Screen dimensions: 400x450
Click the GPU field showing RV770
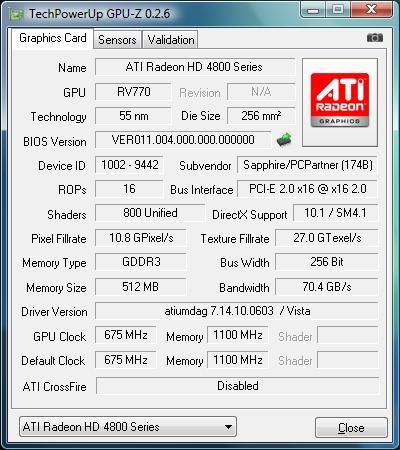click(133, 92)
